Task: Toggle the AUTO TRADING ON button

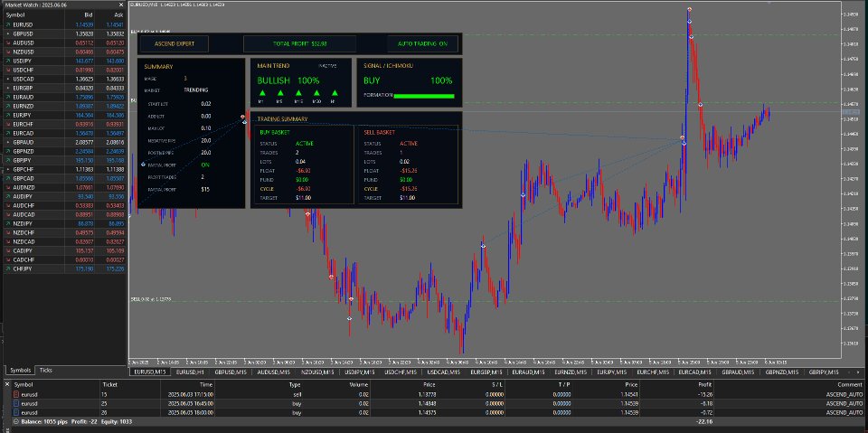Action: click(422, 43)
